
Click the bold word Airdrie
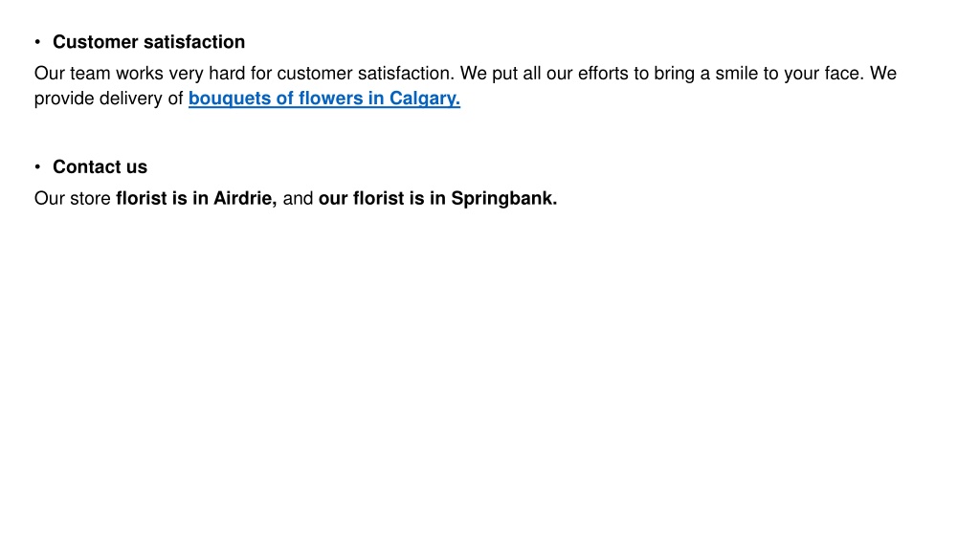tap(245, 198)
